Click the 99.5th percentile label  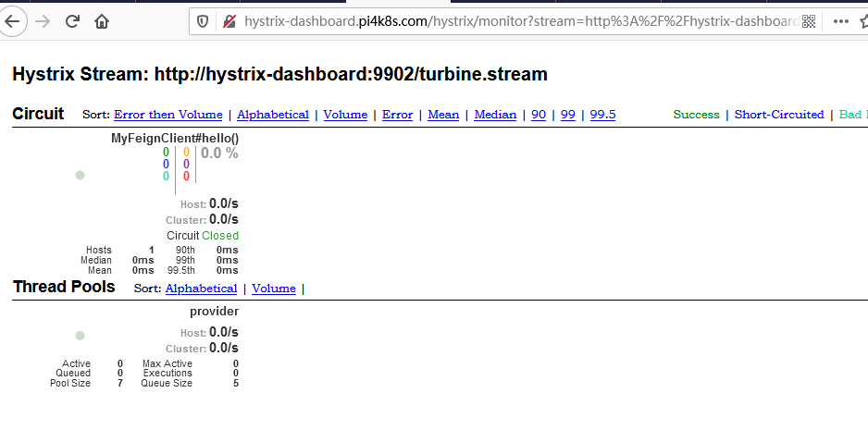point(181,271)
